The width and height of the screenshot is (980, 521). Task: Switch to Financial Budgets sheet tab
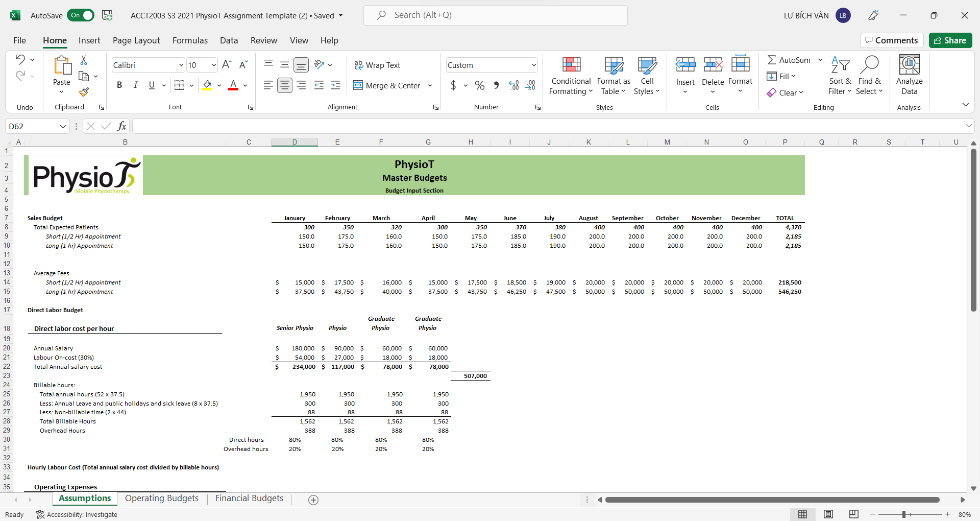click(x=249, y=499)
